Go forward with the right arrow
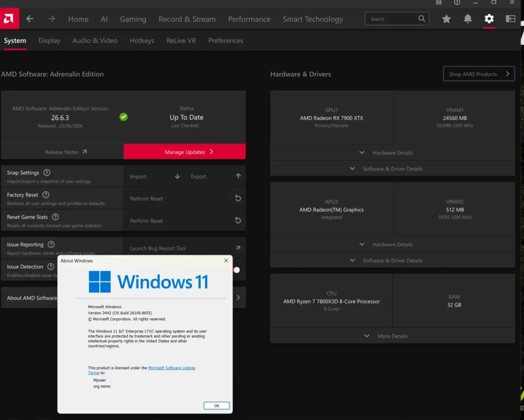Viewport: 524px width, 420px height. (x=51, y=19)
